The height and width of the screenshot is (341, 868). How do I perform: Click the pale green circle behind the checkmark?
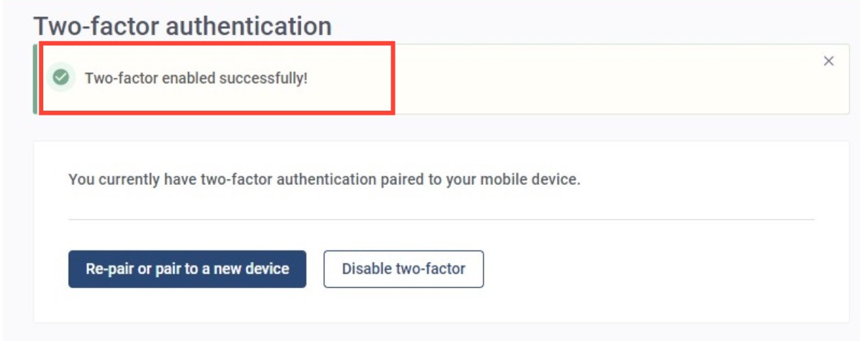(x=61, y=77)
